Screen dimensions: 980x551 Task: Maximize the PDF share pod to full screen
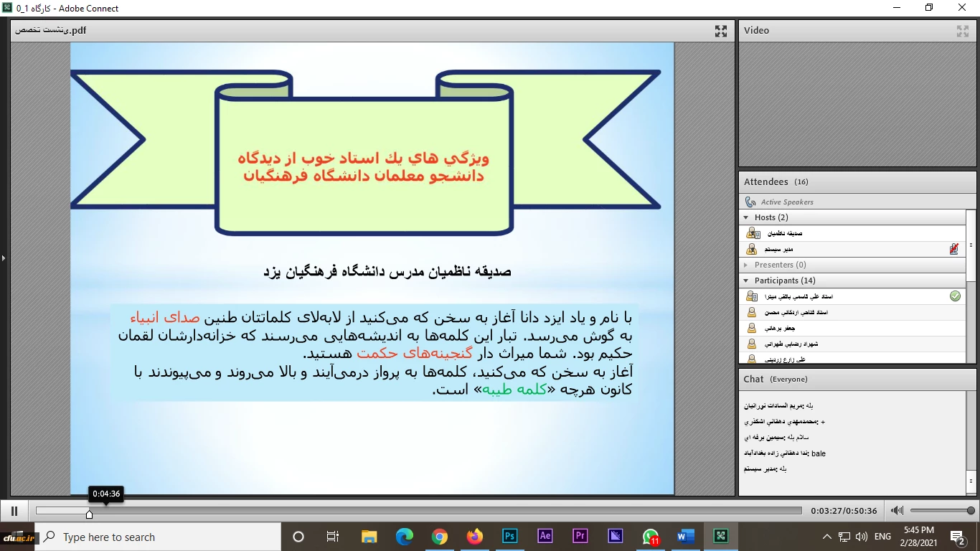tap(721, 31)
